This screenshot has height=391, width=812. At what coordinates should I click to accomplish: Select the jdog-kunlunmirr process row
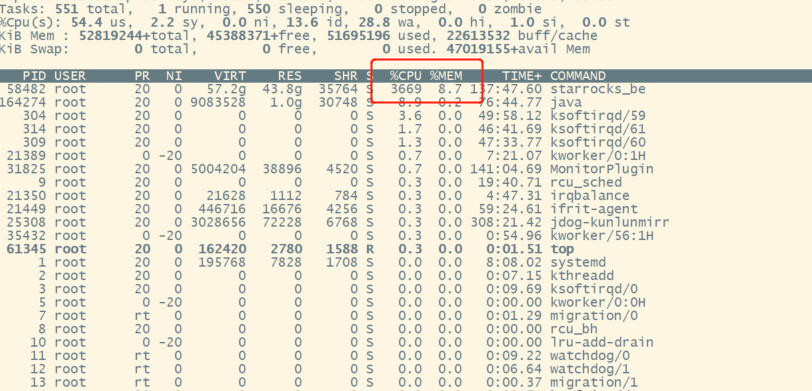[406, 223]
